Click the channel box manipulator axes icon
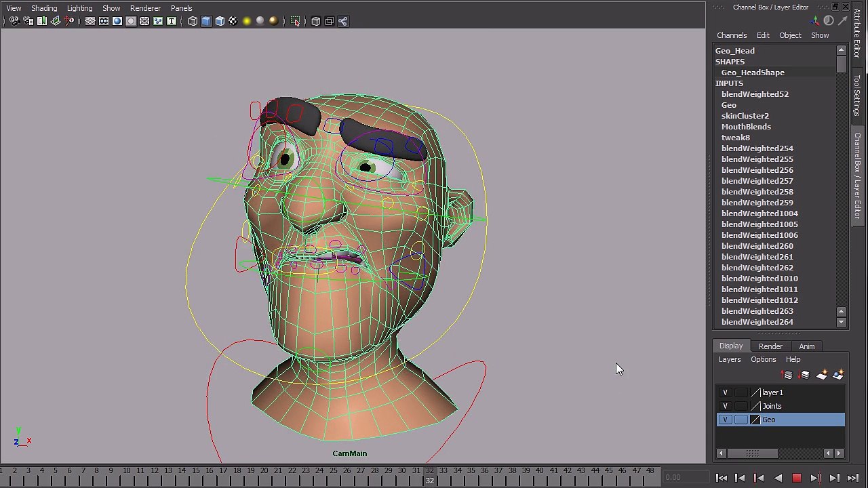868x488 pixels. coord(815,21)
